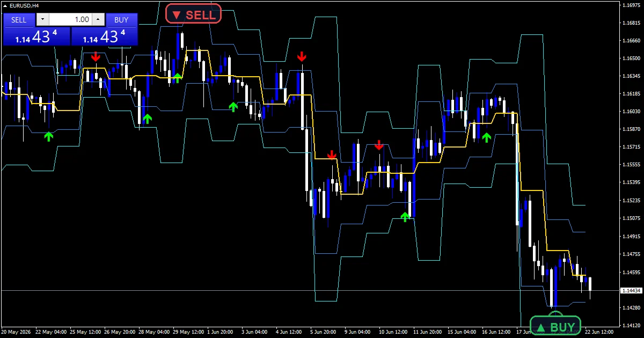Click the 29 May 12:00 time label
This screenshot has width=644, height=338.
click(x=189, y=332)
